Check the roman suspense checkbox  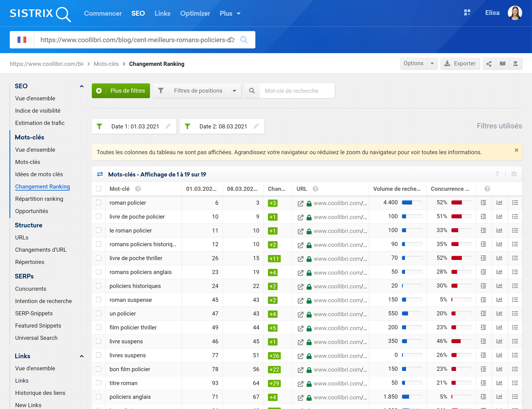(98, 300)
